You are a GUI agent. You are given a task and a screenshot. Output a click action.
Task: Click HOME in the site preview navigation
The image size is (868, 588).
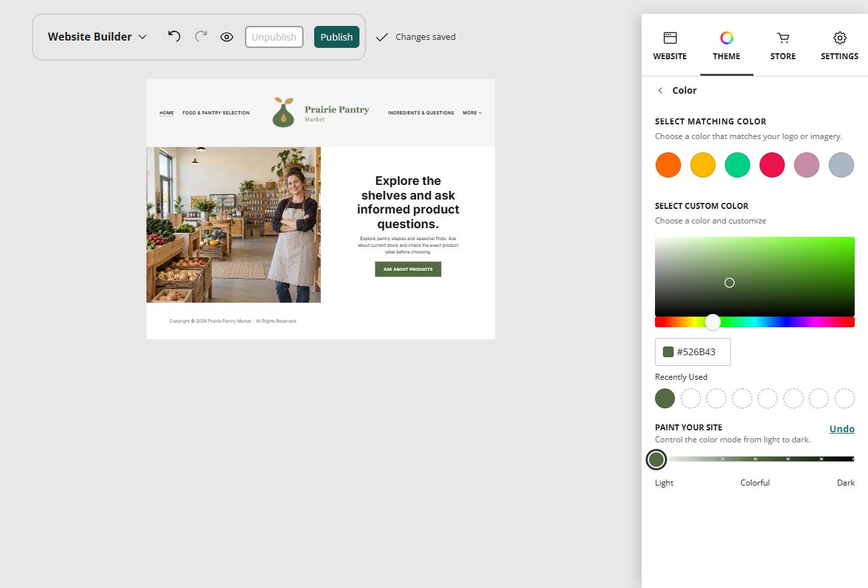coord(166,113)
